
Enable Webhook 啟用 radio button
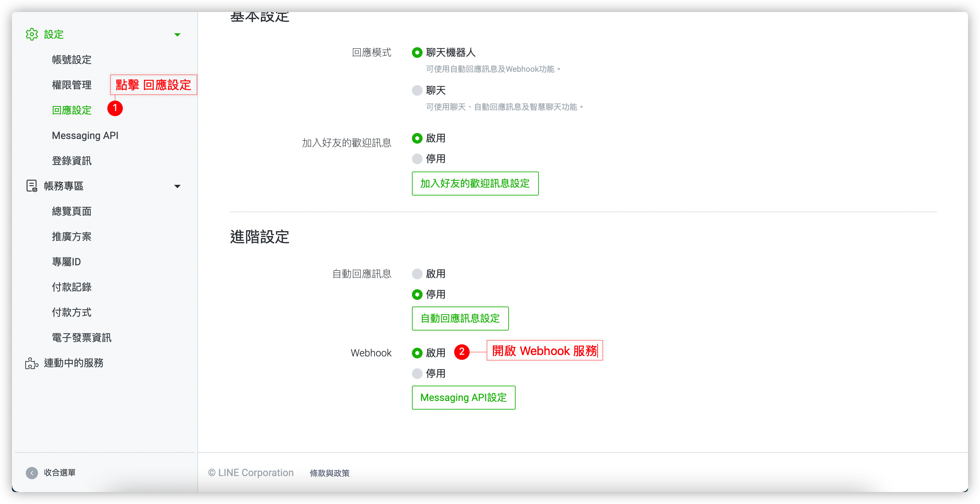point(417,353)
